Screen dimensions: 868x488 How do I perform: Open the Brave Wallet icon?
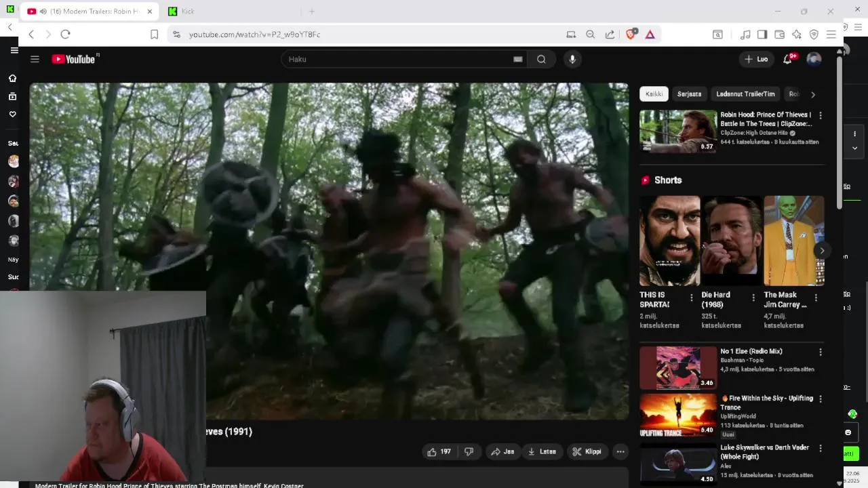point(779,35)
